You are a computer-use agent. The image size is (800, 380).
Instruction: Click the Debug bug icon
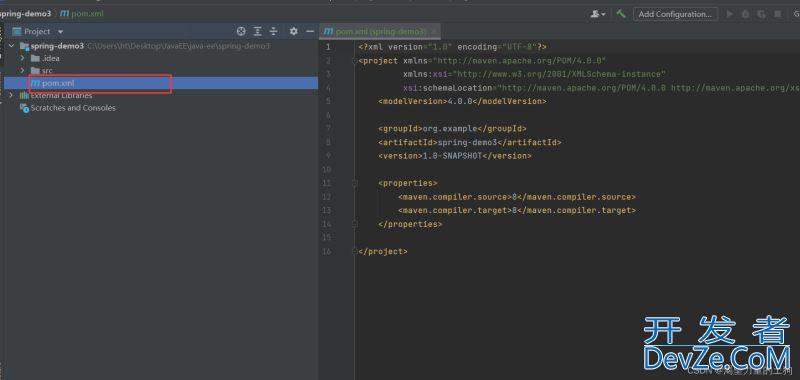click(745, 14)
